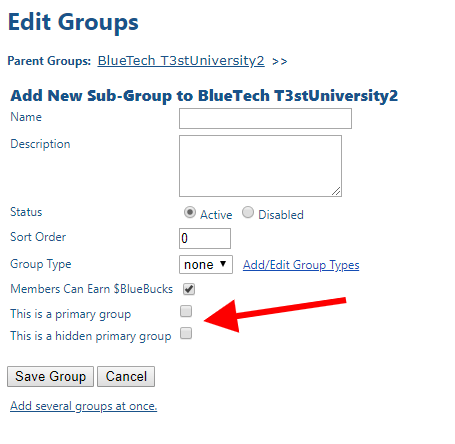
Task: Open the Group Type dropdown showing none
Action: (x=206, y=265)
